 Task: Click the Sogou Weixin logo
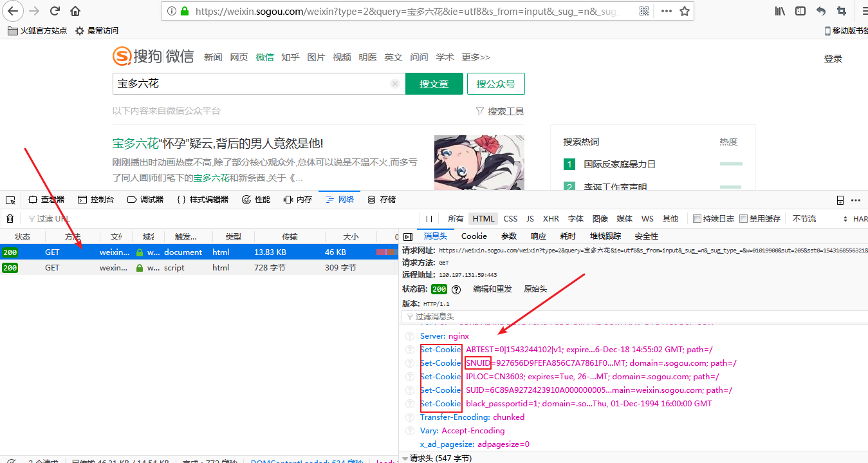pos(153,57)
